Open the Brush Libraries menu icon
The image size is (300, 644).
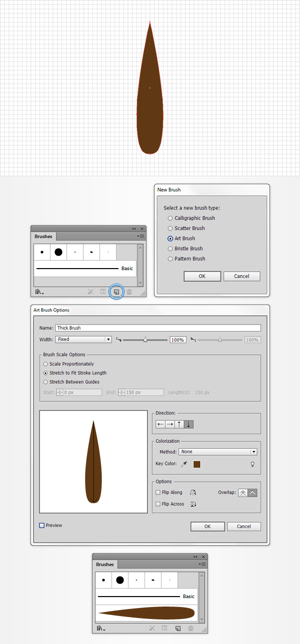click(39, 292)
